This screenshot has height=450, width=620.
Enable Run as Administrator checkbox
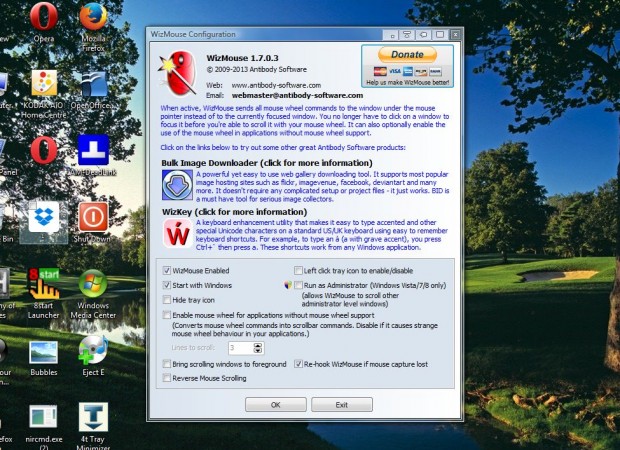(x=298, y=285)
